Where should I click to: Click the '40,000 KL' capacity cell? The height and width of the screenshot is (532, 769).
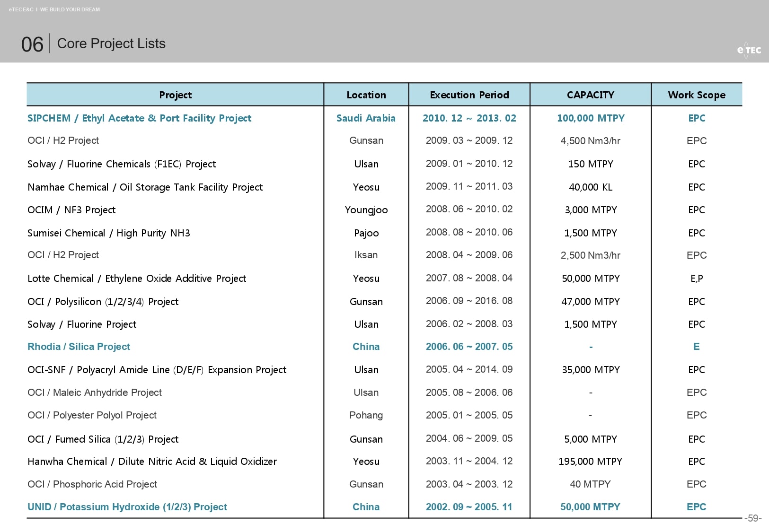click(x=591, y=187)
